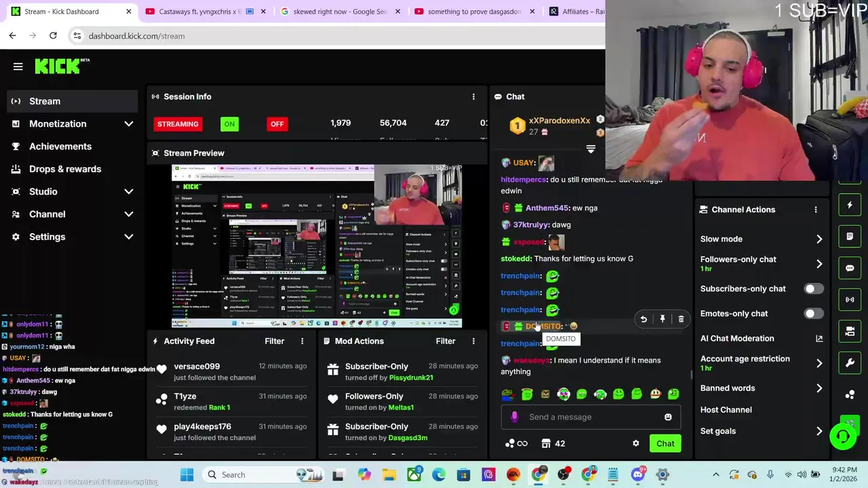The width and height of the screenshot is (868, 488).
Task: Open AI Chat Moderation external link icon
Action: tap(819, 338)
